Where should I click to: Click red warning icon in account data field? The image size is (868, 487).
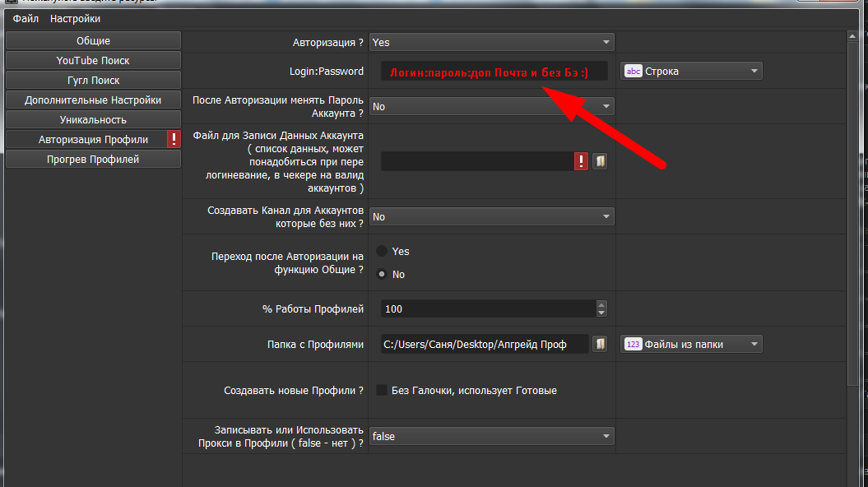coord(582,161)
